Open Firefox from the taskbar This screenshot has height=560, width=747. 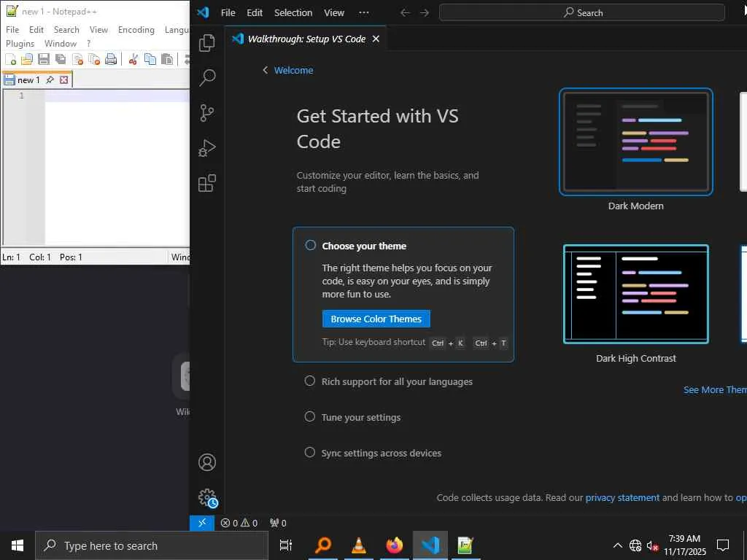394,545
